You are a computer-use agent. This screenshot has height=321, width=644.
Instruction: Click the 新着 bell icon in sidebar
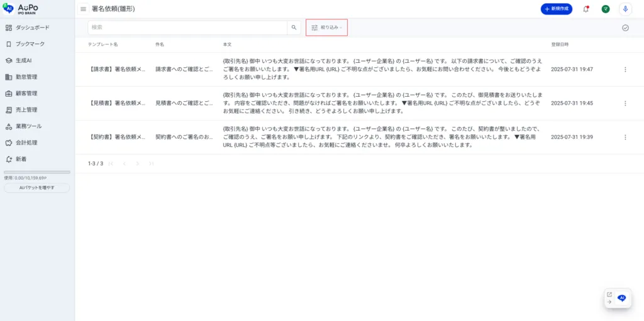(x=9, y=159)
